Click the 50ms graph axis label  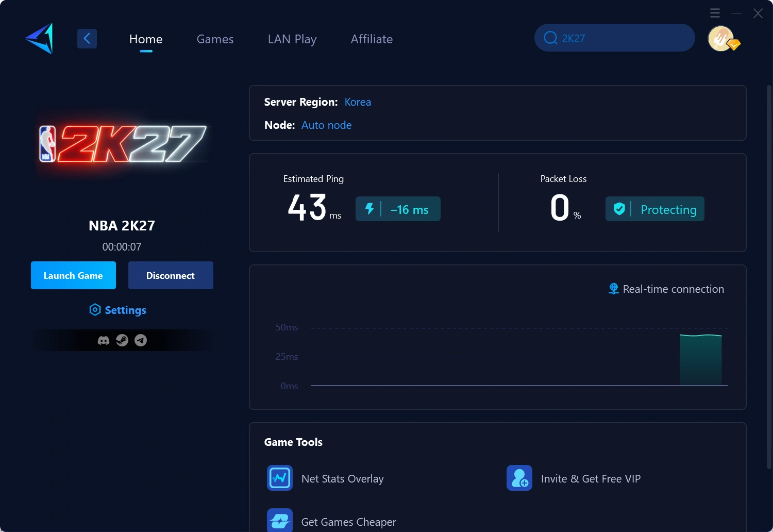pos(287,327)
